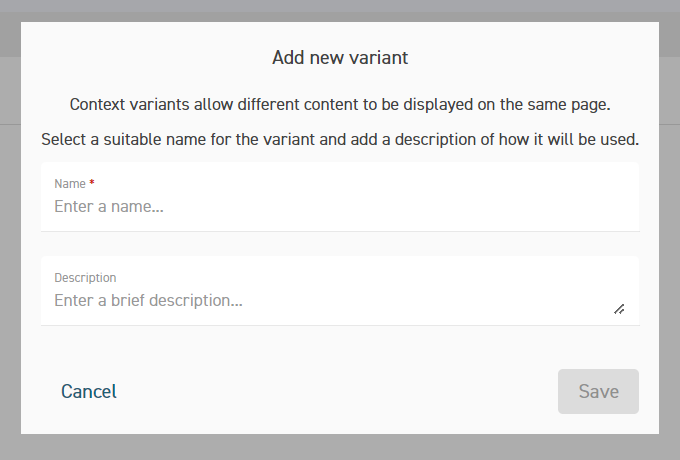This screenshot has height=460, width=680.
Task: Click the Add new variant title
Action: [340, 58]
